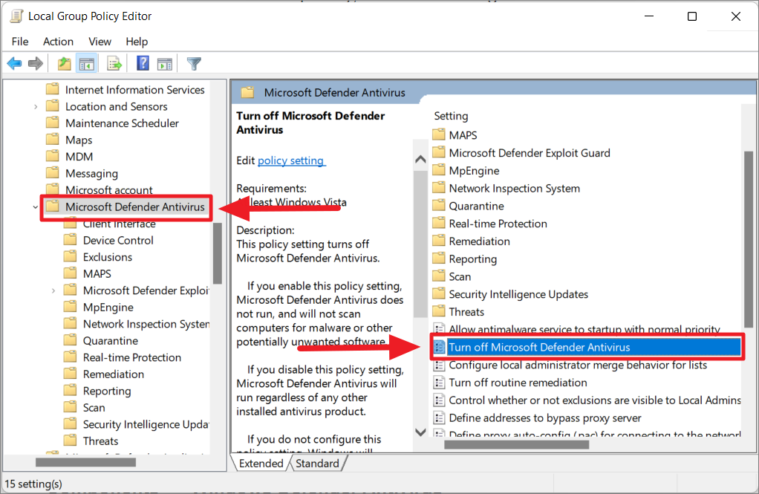The height and width of the screenshot is (494, 759).
Task: Select Microsoft account in the tree
Action: 109,190
